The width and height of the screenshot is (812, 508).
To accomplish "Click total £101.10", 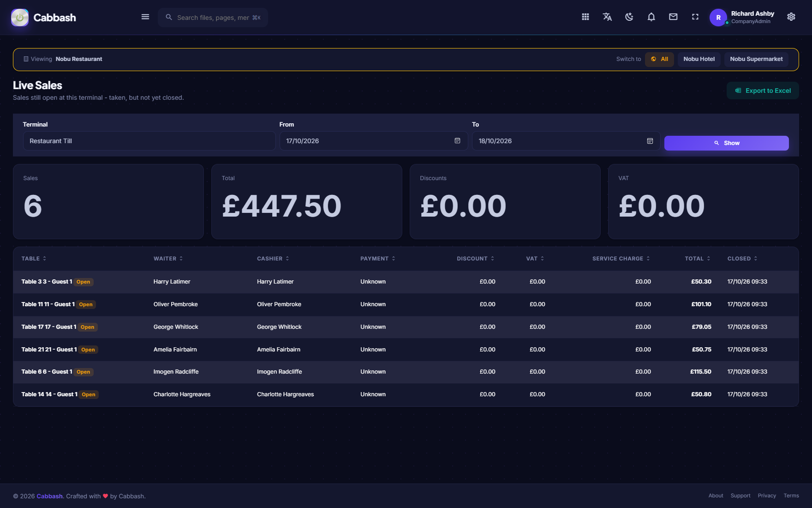I will (701, 304).
